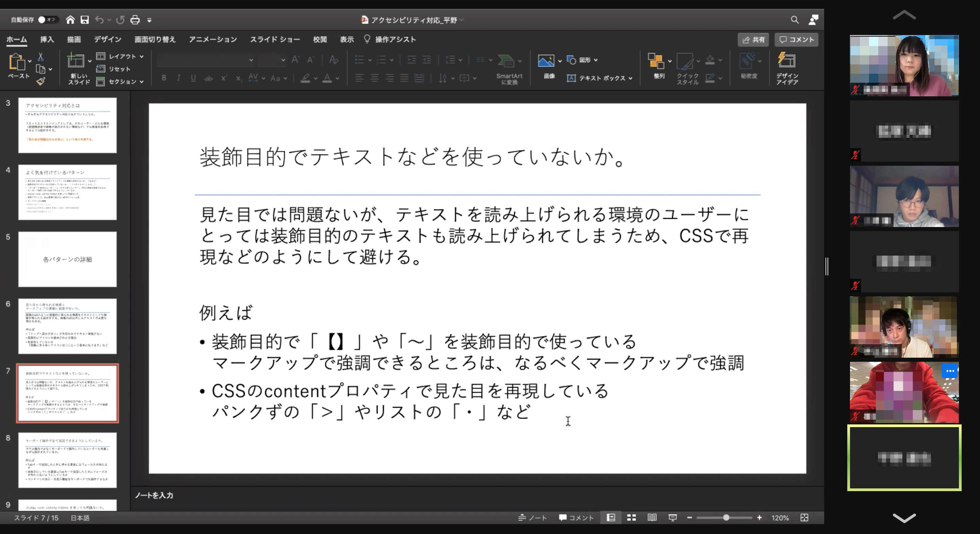Image resolution: width=980 pixels, height=534 pixels.
Task: Click the Paste clipboard icon
Action: pyautogui.click(x=17, y=62)
